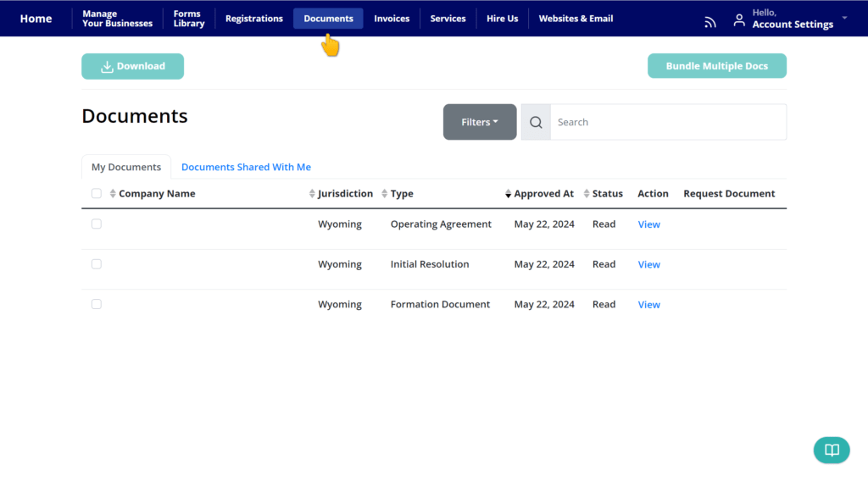Image resolution: width=868 pixels, height=481 pixels.
Task: Open the Forms Library menu
Action: [189, 19]
